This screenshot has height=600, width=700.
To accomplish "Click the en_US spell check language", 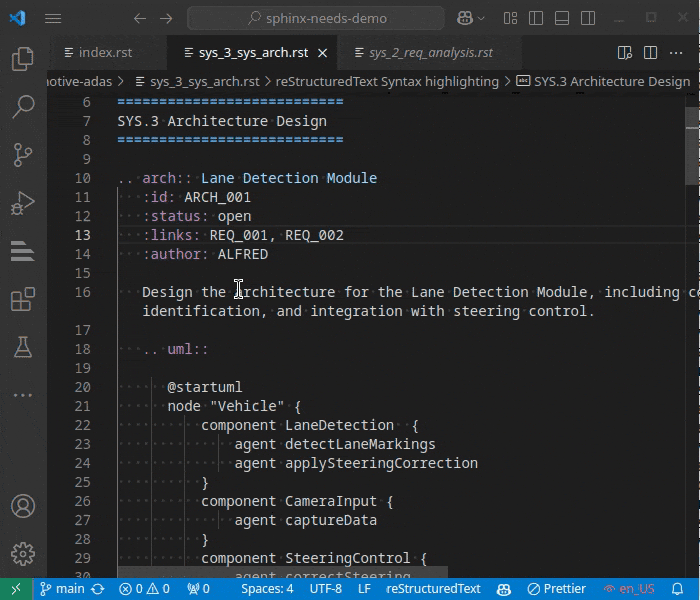I will pyautogui.click(x=629, y=589).
